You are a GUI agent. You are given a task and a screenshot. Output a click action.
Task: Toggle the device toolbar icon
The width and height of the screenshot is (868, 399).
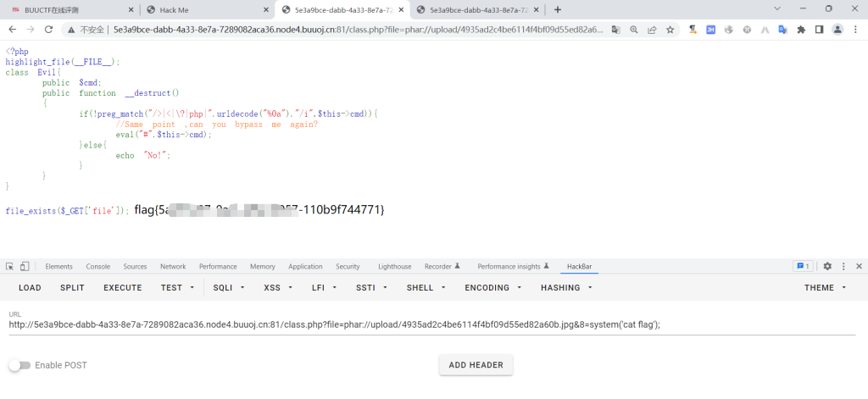pyautogui.click(x=25, y=266)
